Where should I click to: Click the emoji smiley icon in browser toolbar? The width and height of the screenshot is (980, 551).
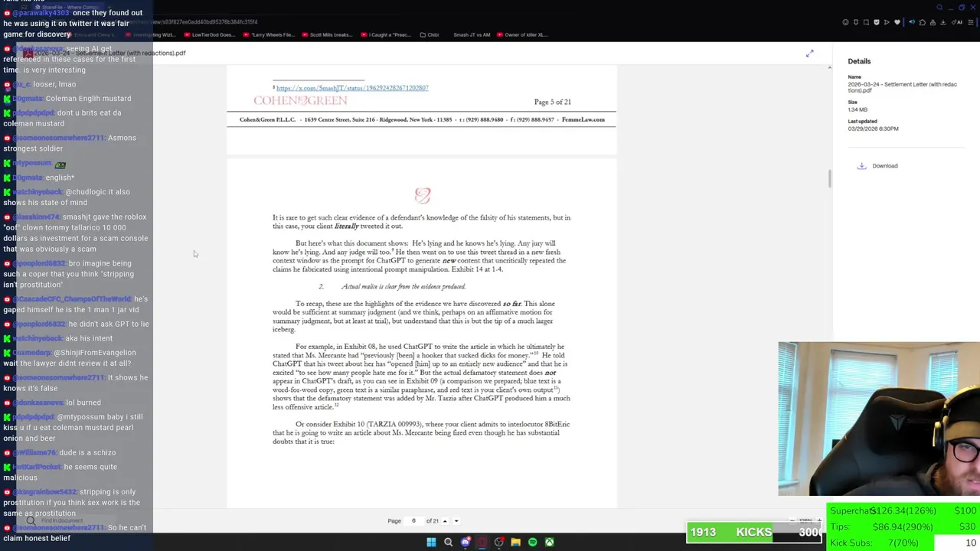845,22
